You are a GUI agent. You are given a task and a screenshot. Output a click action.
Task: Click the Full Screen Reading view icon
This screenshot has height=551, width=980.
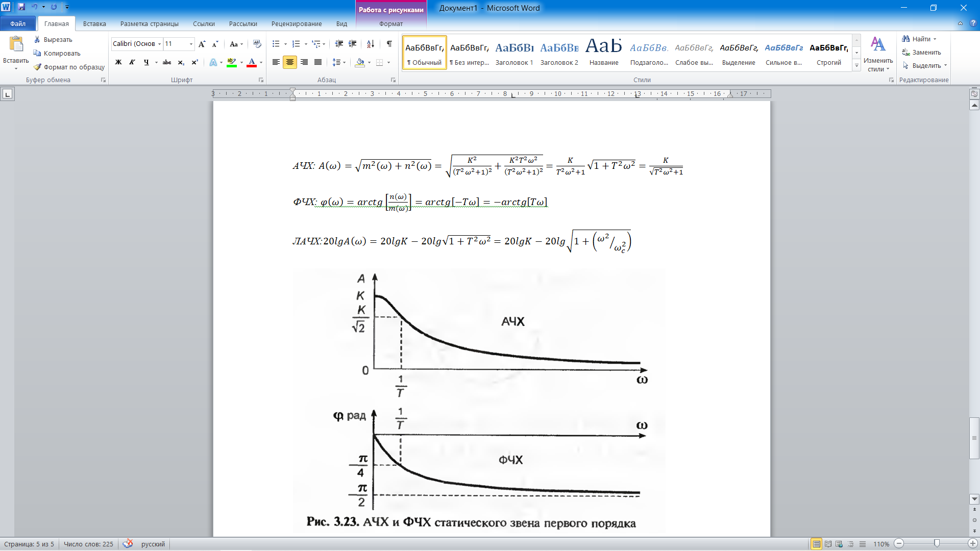click(828, 544)
